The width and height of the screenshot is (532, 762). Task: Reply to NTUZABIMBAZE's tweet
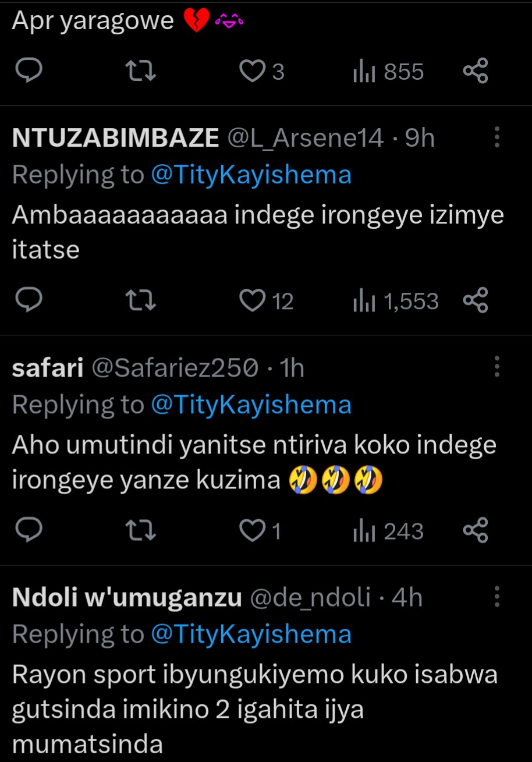[x=28, y=301]
